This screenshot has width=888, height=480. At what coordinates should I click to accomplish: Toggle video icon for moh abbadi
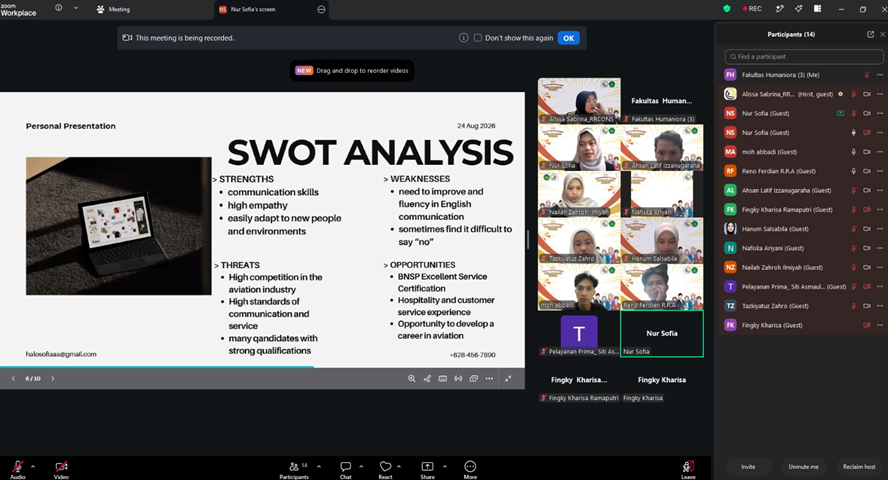pyautogui.click(x=866, y=152)
